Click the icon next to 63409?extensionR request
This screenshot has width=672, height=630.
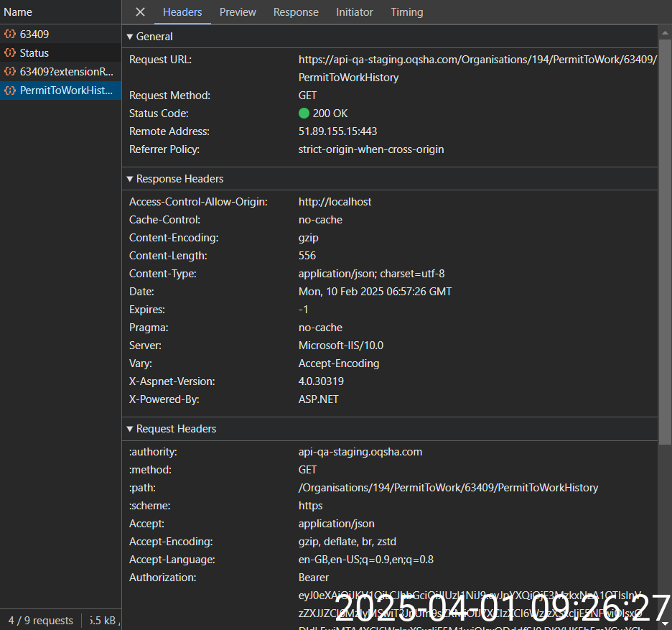coord(10,72)
